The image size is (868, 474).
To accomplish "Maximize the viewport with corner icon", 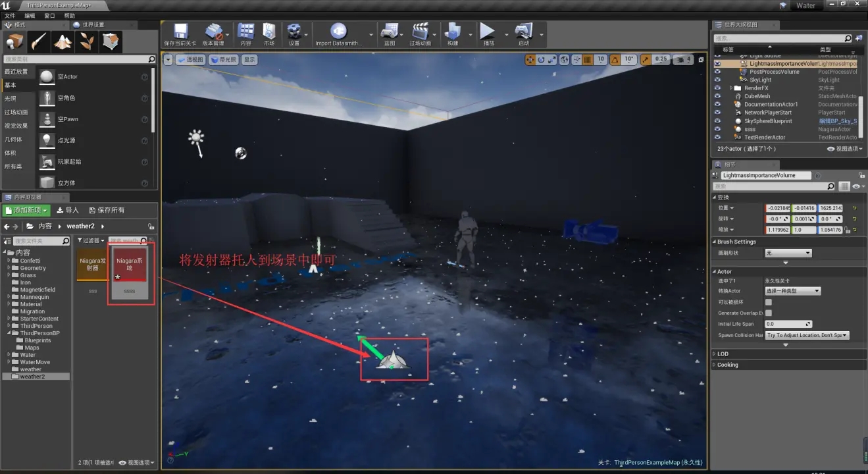I will click(x=702, y=59).
